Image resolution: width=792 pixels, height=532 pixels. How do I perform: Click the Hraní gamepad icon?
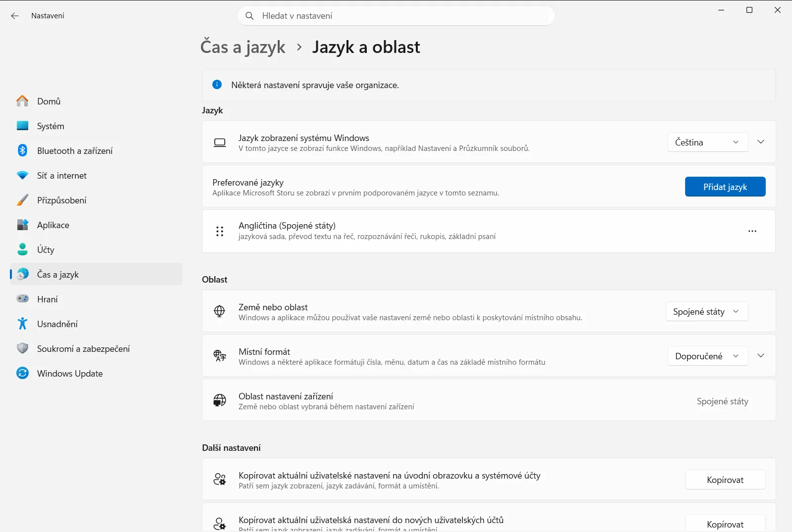pos(22,299)
